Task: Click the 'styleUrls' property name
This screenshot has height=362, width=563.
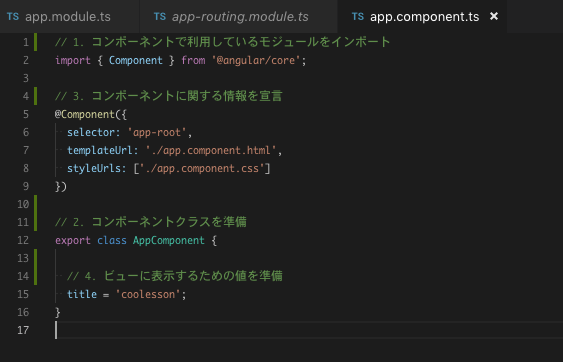Action: [x=94, y=168]
